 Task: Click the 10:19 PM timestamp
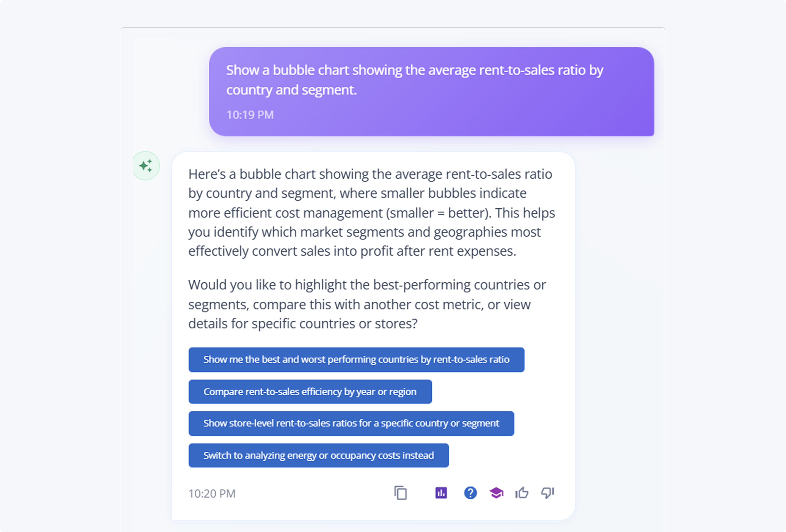coord(250,115)
